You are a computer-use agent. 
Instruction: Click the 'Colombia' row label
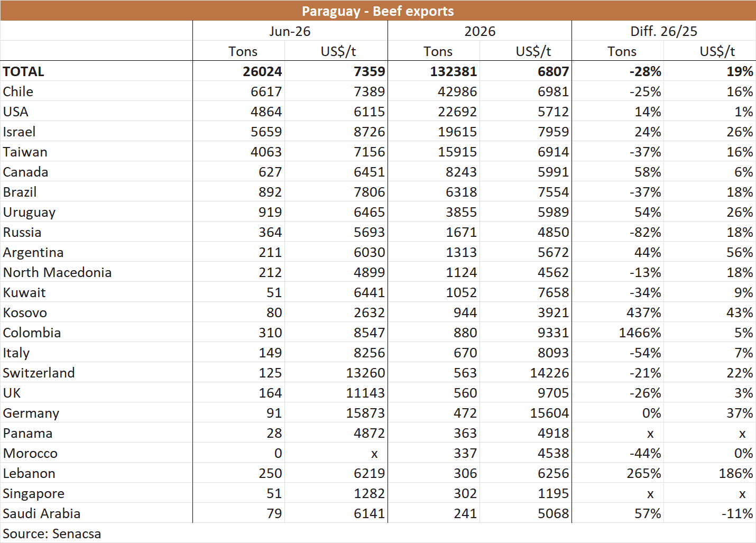coord(32,333)
